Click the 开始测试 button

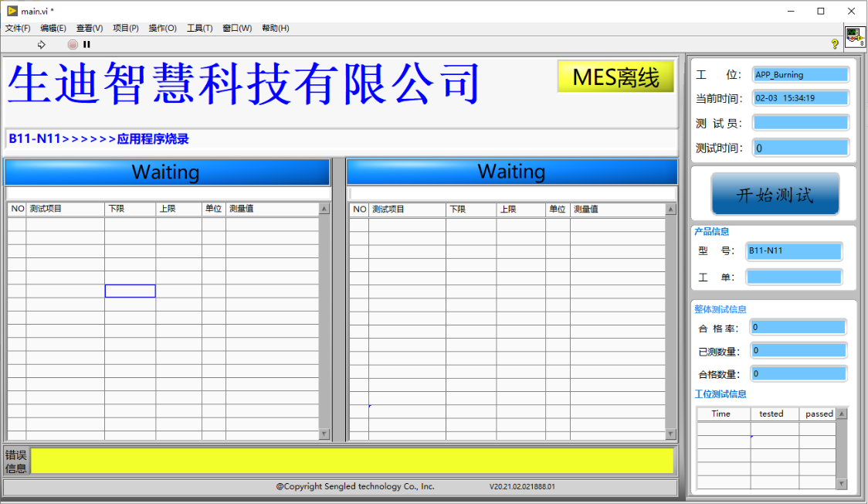[775, 194]
